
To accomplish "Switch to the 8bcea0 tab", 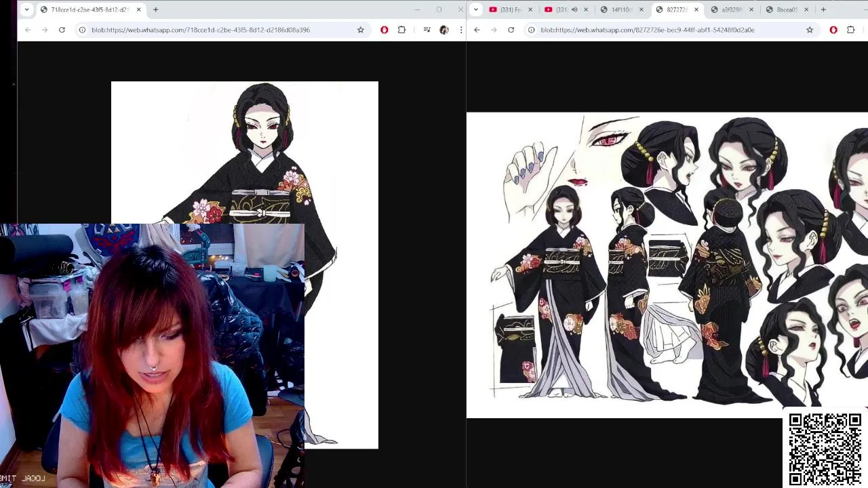I will point(787,9).
